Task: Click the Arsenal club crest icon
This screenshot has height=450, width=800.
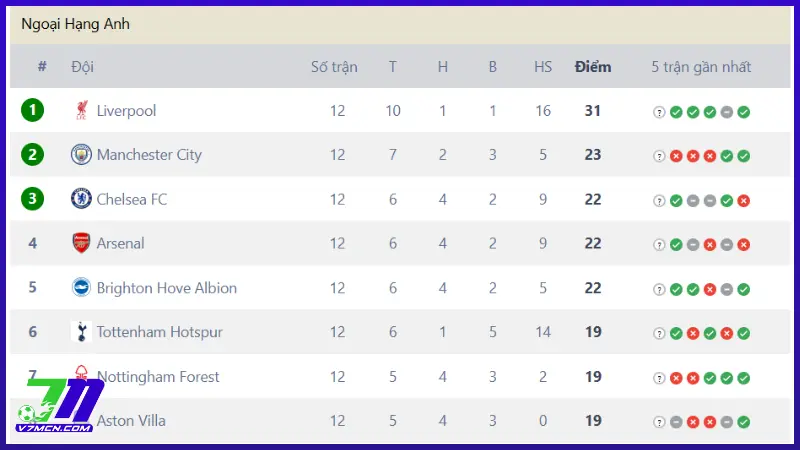Action: pos(81,243)
